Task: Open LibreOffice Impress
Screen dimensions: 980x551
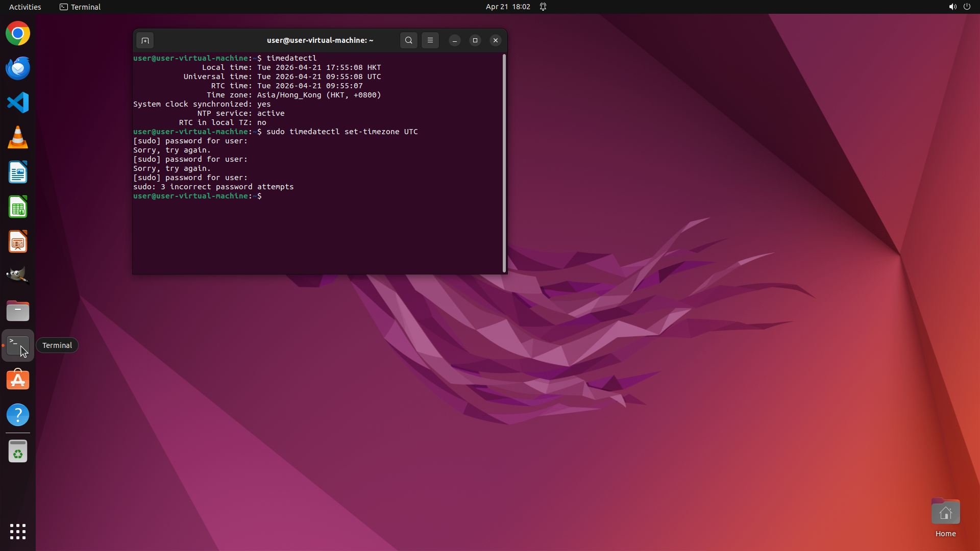Action: (x=18, y=242)
